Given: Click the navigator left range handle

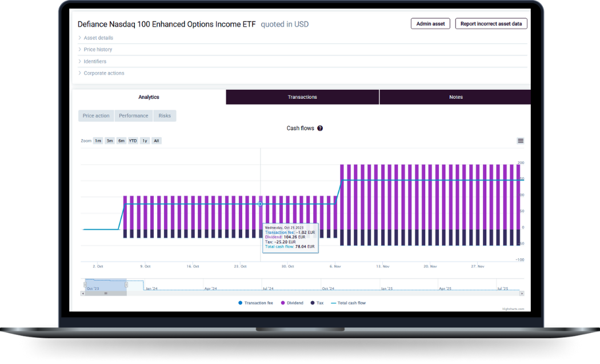Looking at the screenshot, I should point(85,285).
